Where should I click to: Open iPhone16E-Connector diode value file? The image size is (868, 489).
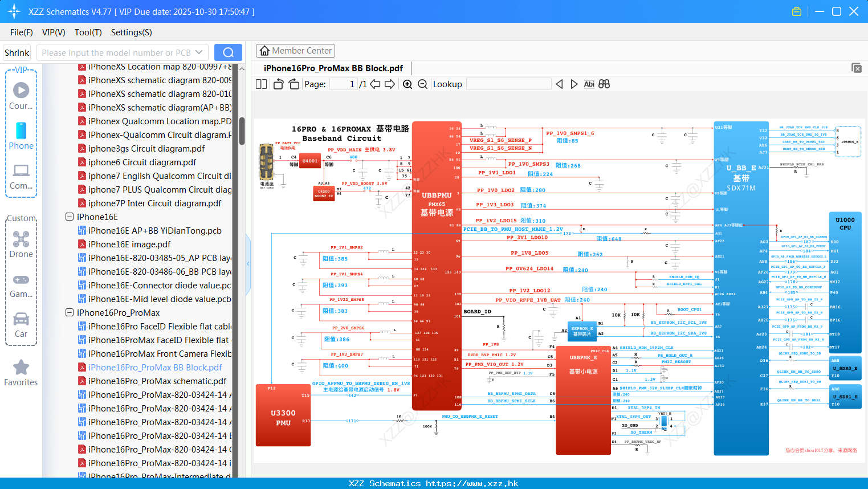[x=155, y=285]
